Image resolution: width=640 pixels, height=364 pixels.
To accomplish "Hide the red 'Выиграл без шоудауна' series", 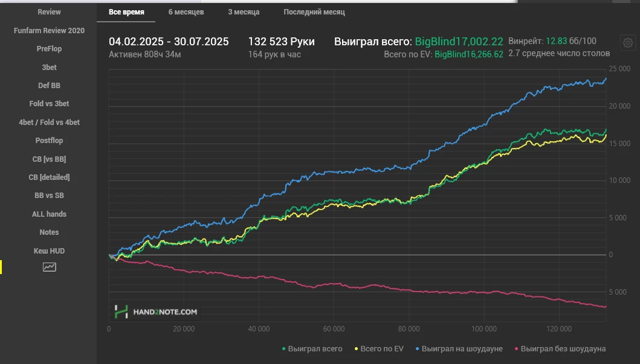I will tap(560, 349).
